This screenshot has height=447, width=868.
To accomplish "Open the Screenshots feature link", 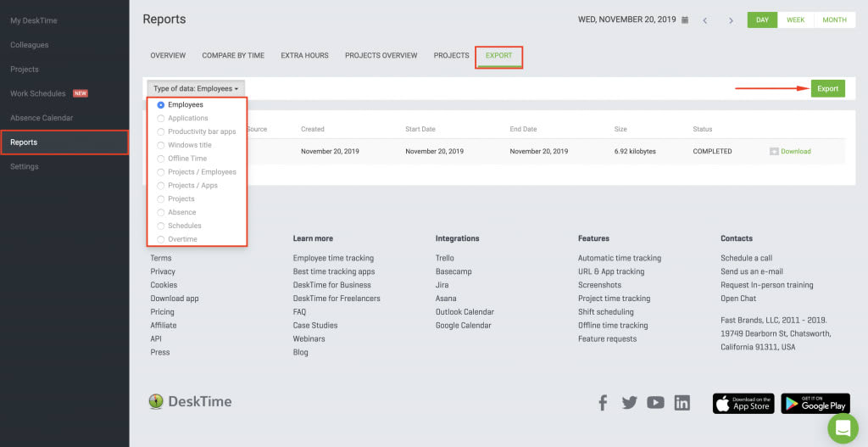I will [599, 285].
